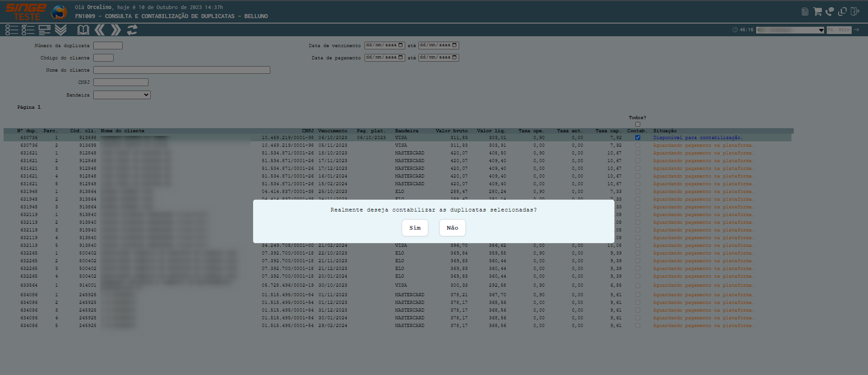Click the CNPJ 05.728.496/0002-19
Image resolution: width=868 pixels, height=375 pixels.
pyautogui.click(x=288, y=285)
